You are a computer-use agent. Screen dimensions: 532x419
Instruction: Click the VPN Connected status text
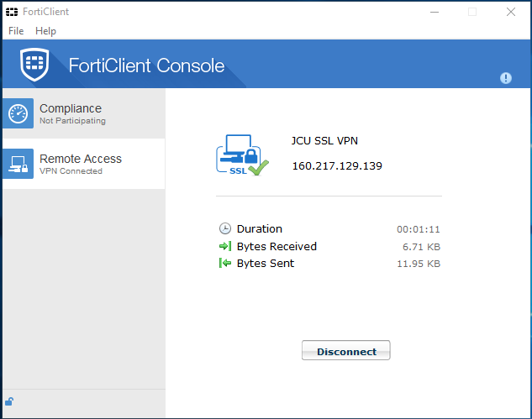point(71,170)
